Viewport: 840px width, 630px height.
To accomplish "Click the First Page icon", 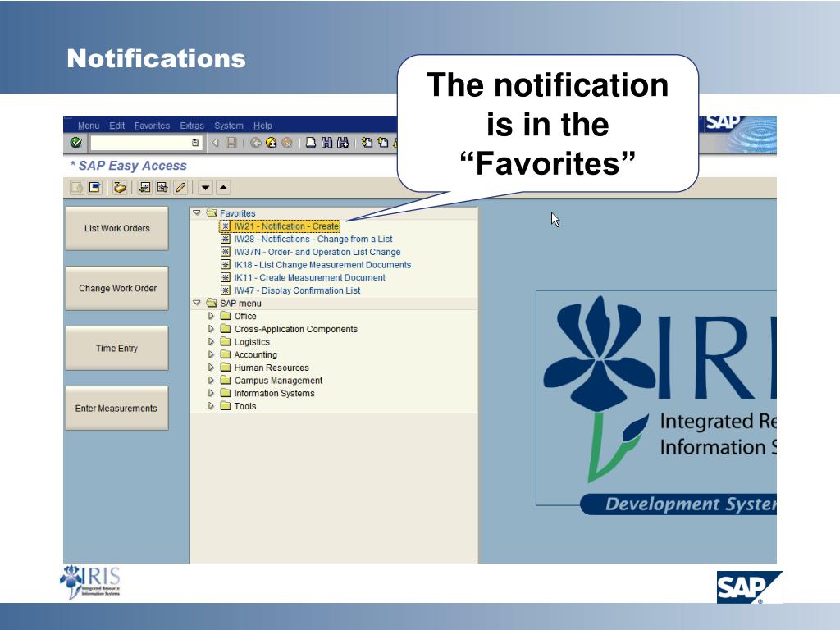I will pyautogui.click(x=367, y=143).
